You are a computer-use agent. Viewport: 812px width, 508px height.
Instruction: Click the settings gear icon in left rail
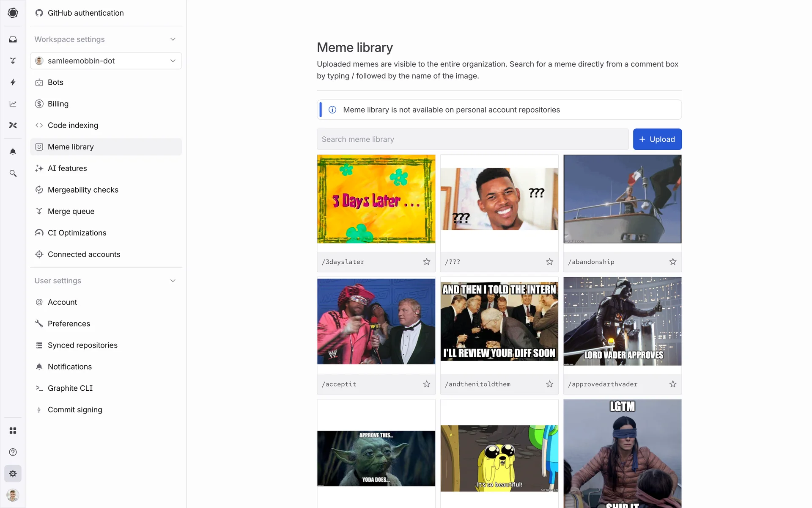pos(13,474)
